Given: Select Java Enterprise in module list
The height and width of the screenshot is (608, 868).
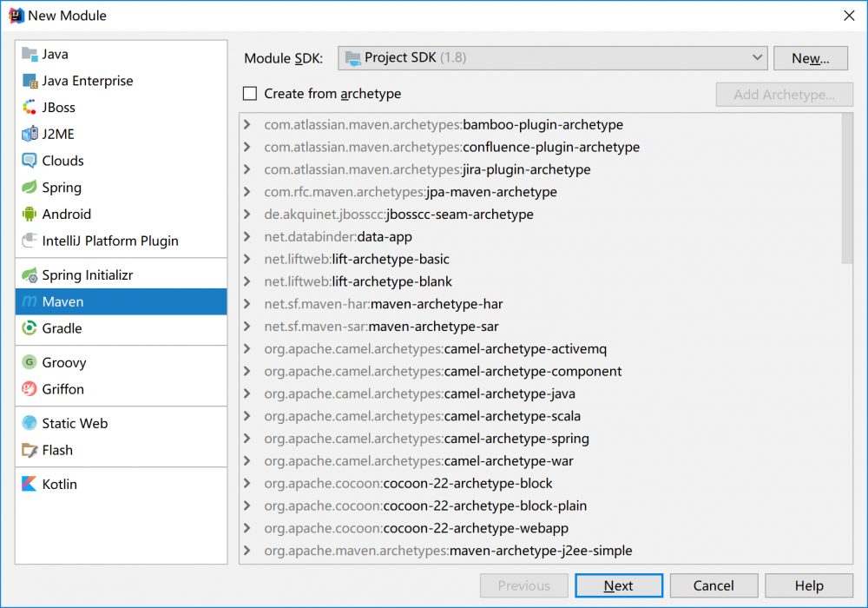Looking at the screenshot, I should point(88,81).
